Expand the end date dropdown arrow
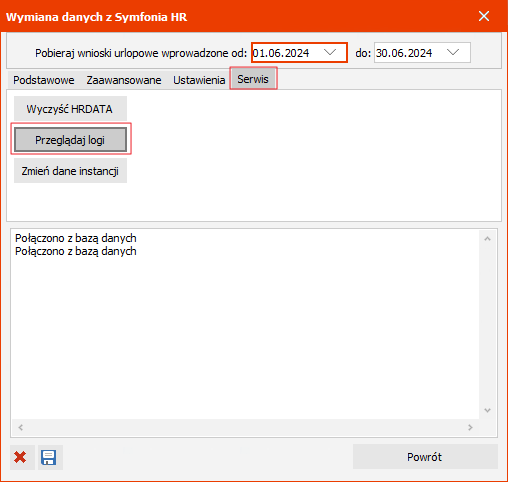Screen dimensions: 508x482 (453, 52)
